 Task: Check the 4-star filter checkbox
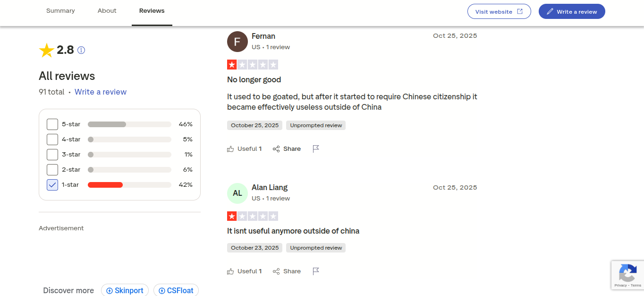(x=52, y=139)
